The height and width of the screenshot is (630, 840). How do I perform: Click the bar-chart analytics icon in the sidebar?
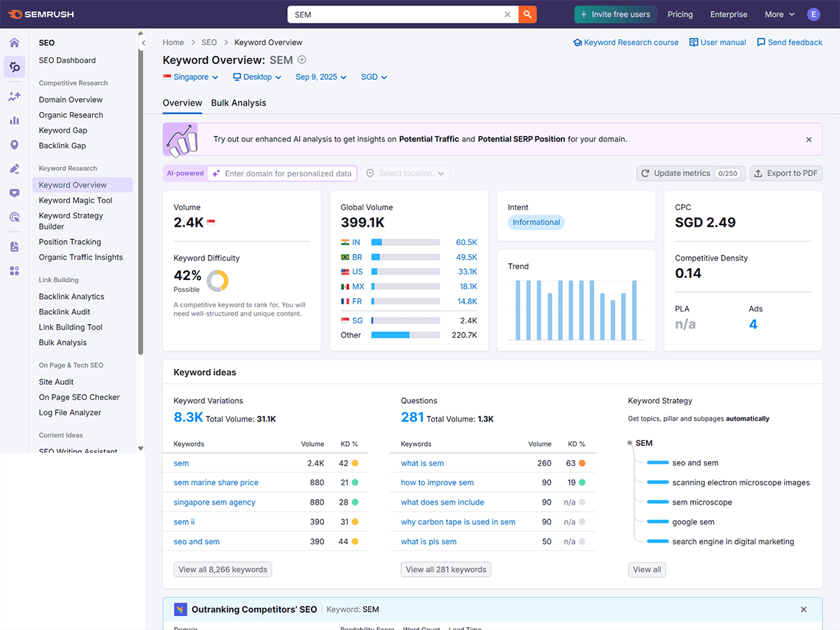[14, 120]
